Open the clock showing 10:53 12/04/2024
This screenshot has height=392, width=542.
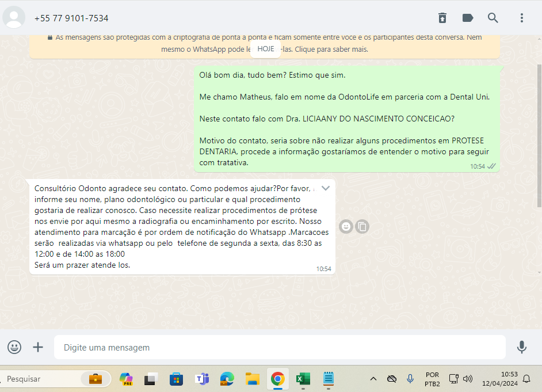click(x=499, y=379)
